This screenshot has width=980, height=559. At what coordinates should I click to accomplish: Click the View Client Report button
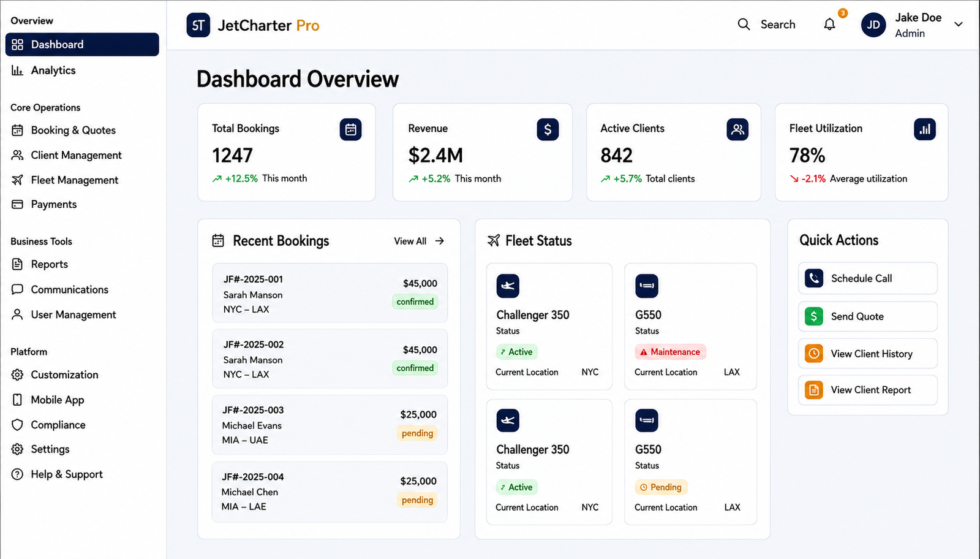click(867, 390)
